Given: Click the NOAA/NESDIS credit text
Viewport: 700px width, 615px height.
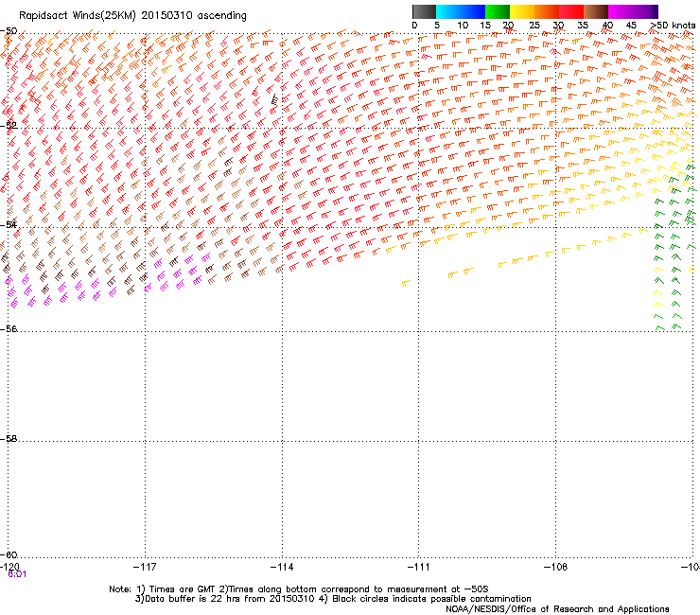Looking at the screenshot, I should click(557, 609).
